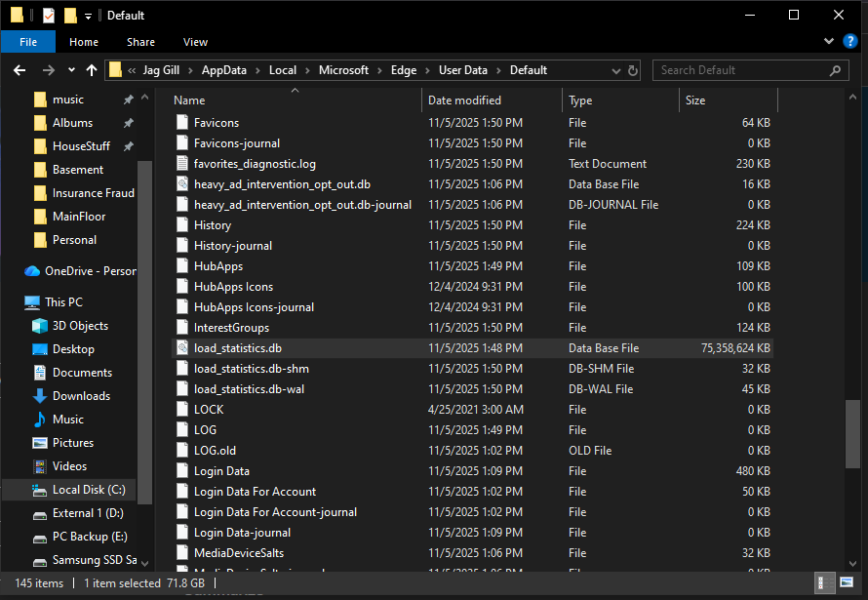Click the search magnifier in the search box

pos(835,69)
